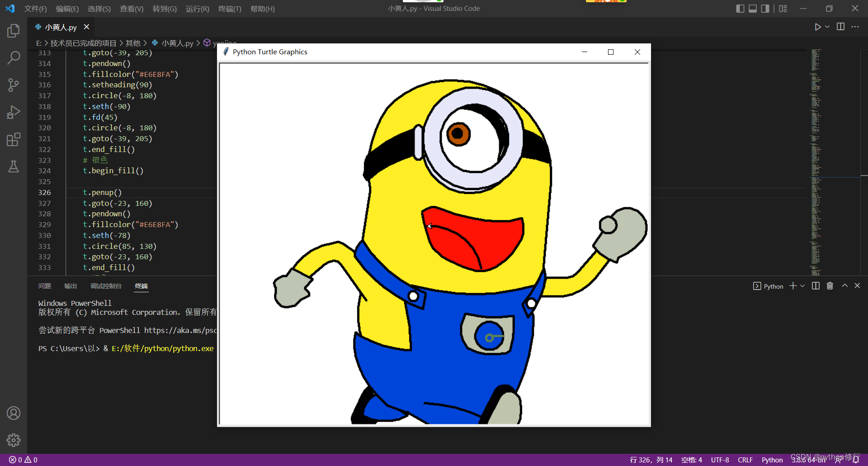Open the Accounts menu icon

(14, 413)
